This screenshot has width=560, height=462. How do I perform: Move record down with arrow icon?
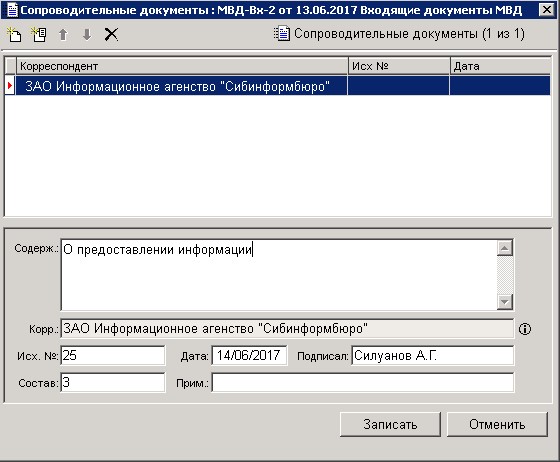coord(87,35)
